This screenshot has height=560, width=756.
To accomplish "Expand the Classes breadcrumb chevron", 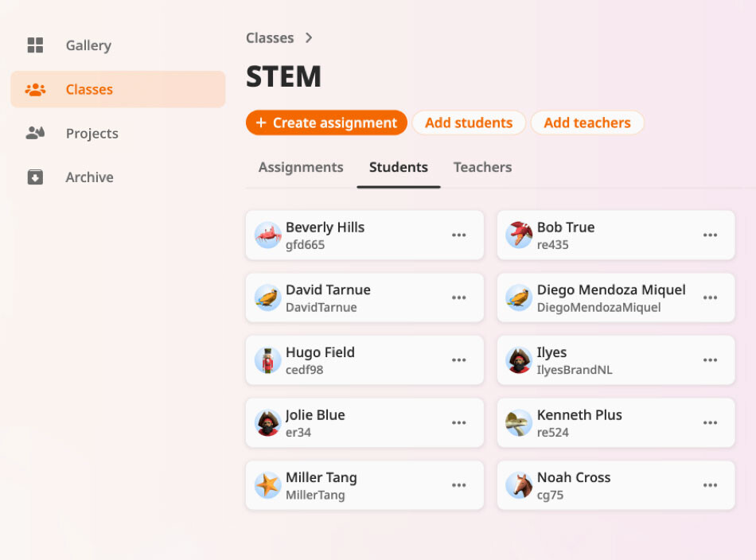I will (309, 38).
